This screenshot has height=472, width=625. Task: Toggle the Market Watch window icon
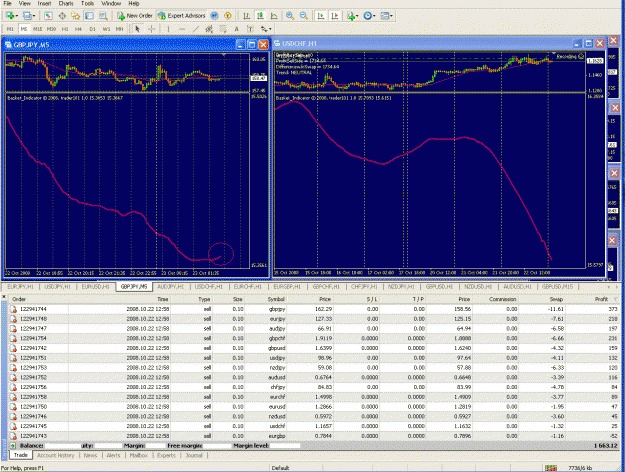(48, 16)
